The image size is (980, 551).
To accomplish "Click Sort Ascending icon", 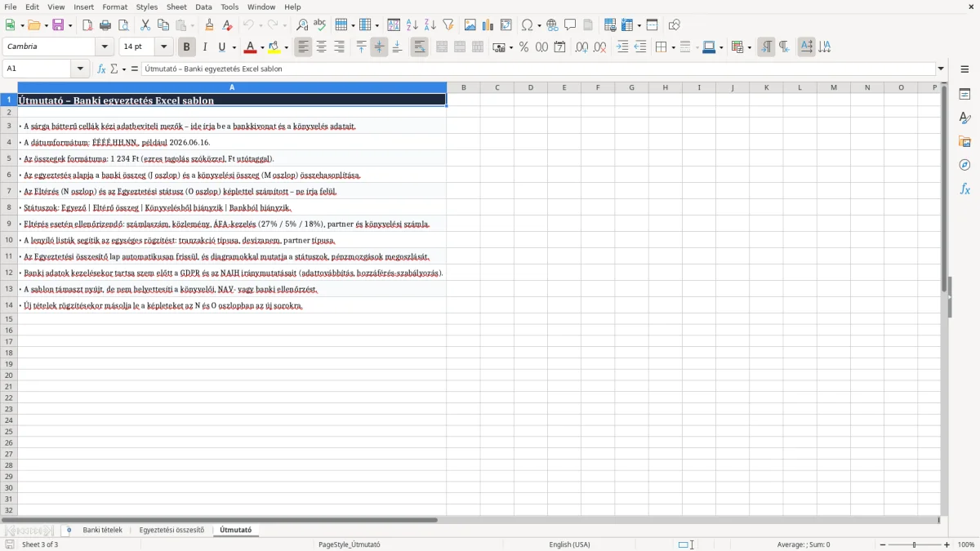I will tap(412, 25).
